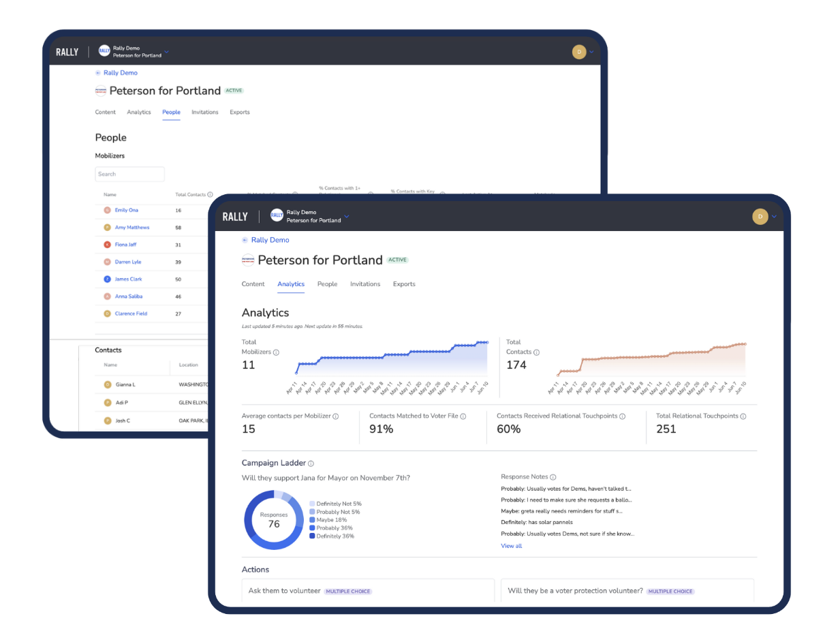823x644 pixels.
Task: Open the View all response notes link
Action: pos(511,546)
